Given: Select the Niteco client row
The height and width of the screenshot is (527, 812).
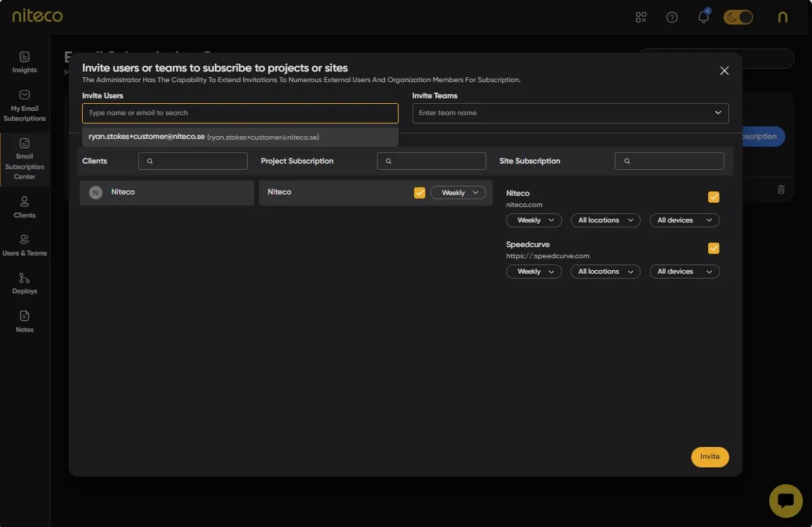Looking at the screenshot, I should (167, 192).
